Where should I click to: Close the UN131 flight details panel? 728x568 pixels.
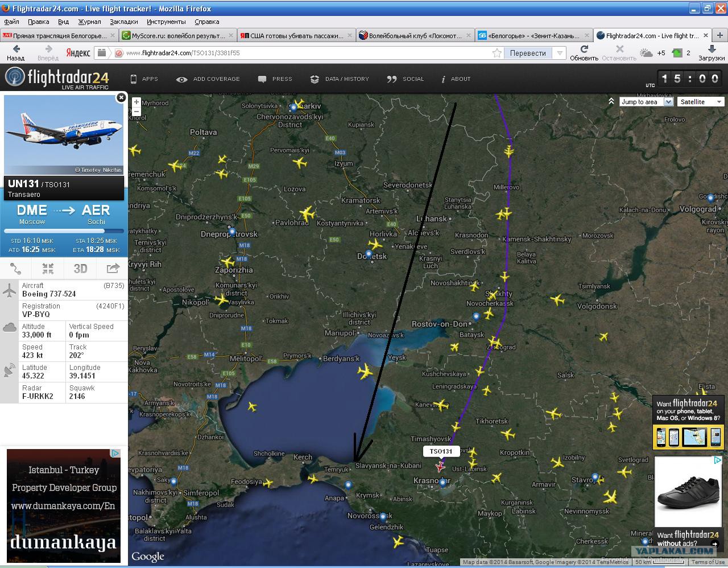(x=121, y=97)
